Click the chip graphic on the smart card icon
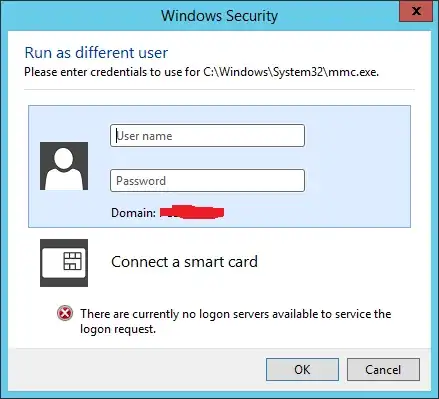The image size is (439, 399). (72, 261)
